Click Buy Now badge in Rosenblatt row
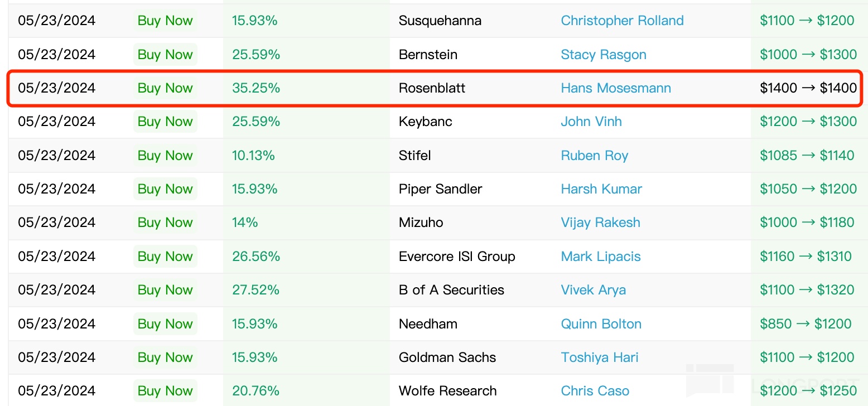 pos(165,88)
